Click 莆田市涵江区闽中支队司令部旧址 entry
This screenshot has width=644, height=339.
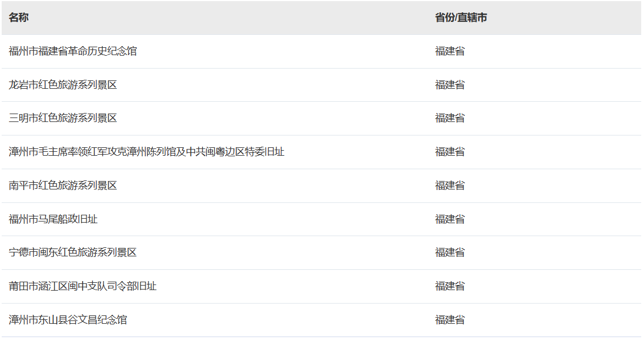[83, 286]
